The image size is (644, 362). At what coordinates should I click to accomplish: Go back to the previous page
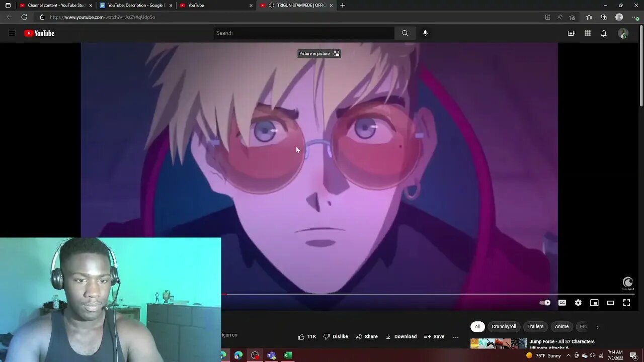click(x=9, y=17)
